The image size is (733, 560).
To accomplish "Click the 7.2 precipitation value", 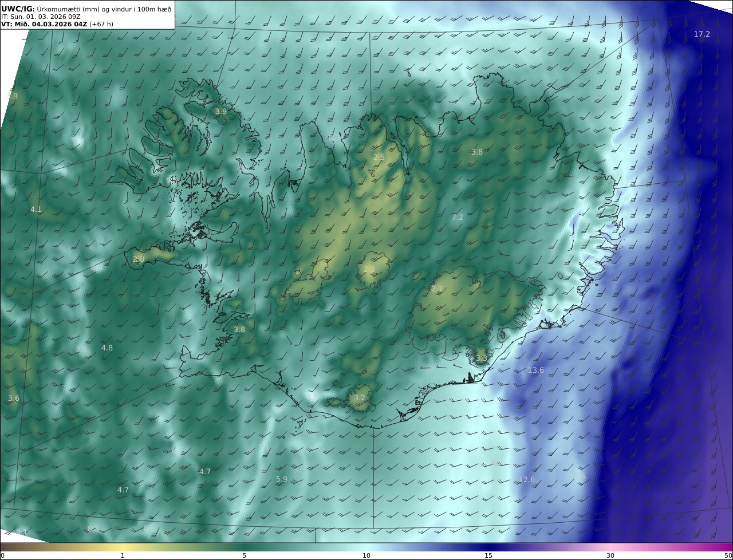I will coord(458,218).
